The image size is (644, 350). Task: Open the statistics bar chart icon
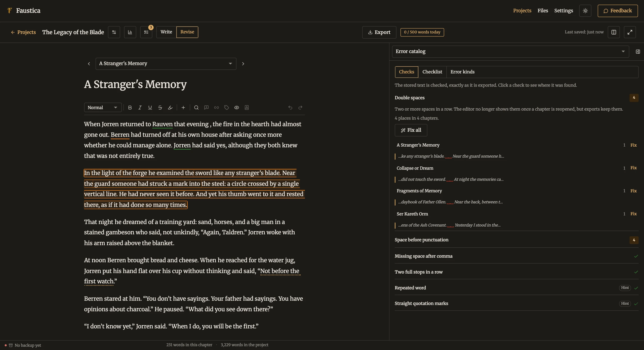pyautogui.click(x=130, y=32)
